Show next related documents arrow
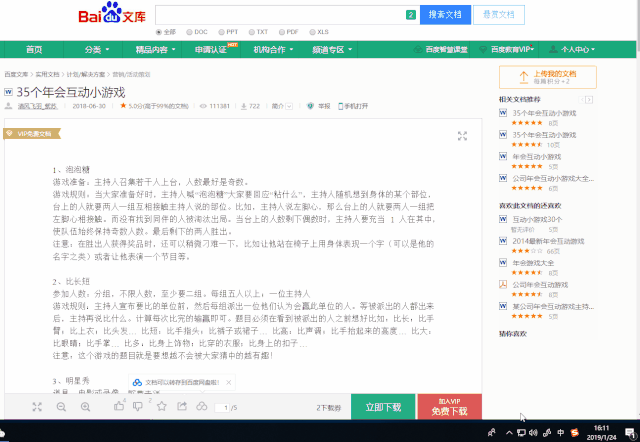This screenshot has width=640, height=442. pyautogui.click(x=589, y=100)
